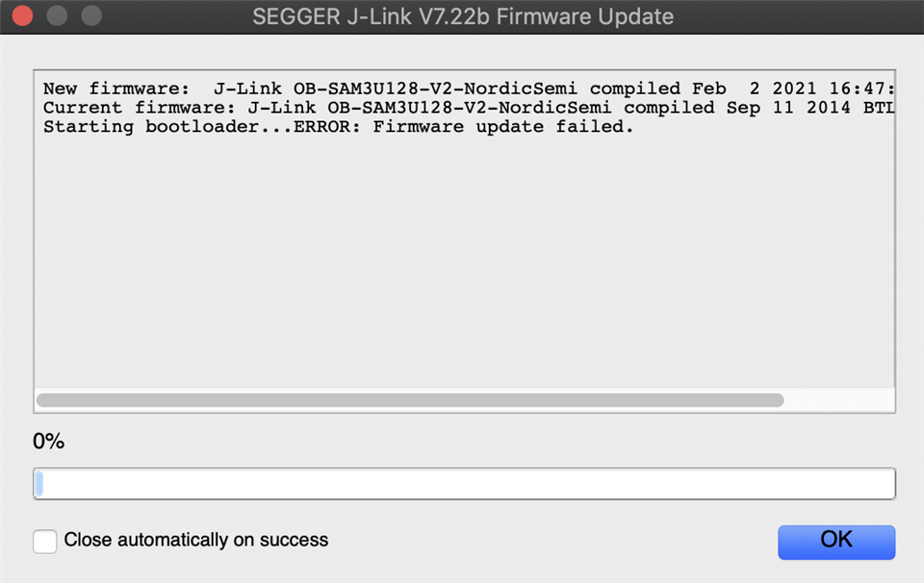Click the 'Close automatically on success' label text
924x583 pixels.
pyautogui.click(x=195, y=540)
